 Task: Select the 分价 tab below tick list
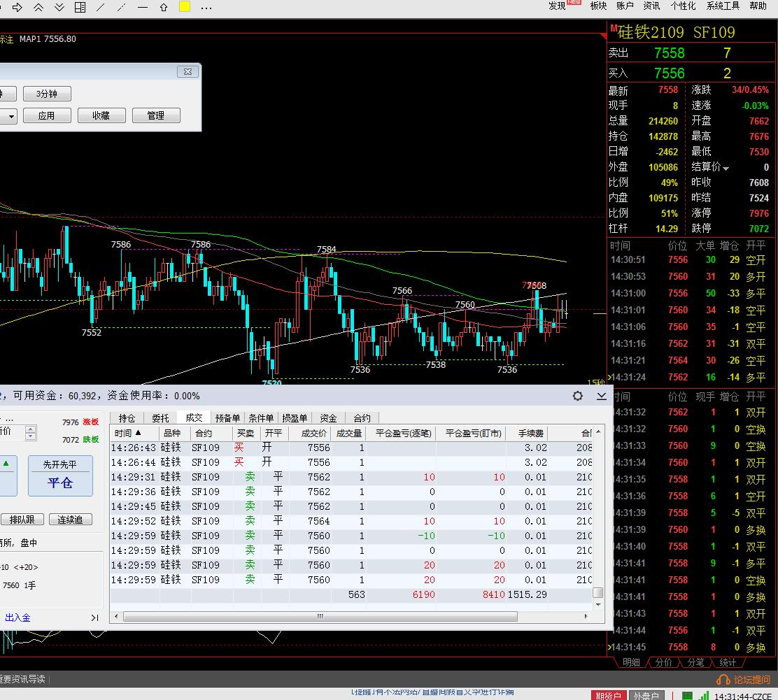pyautogui.click(x=664, y=662)
